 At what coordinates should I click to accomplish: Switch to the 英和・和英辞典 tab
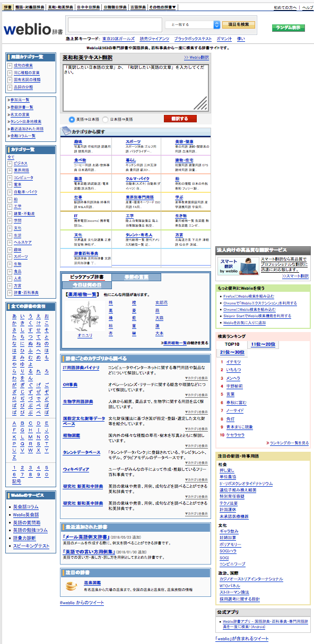(x=60, y=7)
